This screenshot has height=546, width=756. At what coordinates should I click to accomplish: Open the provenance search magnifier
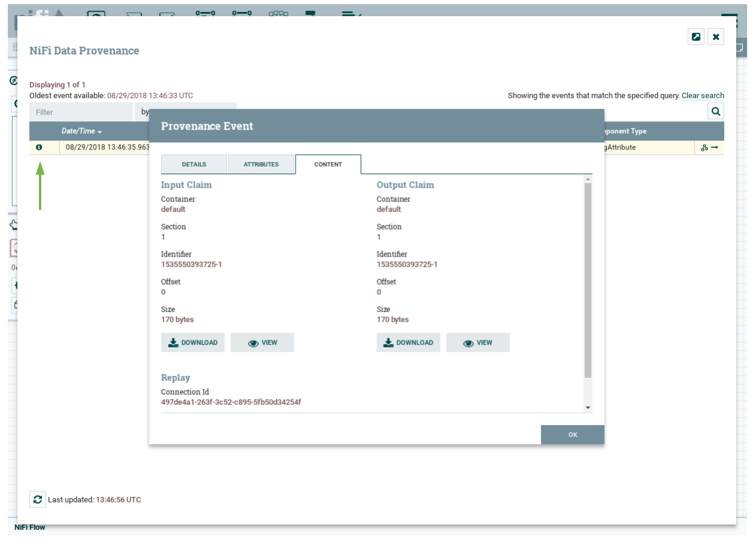tap(716, 111)
